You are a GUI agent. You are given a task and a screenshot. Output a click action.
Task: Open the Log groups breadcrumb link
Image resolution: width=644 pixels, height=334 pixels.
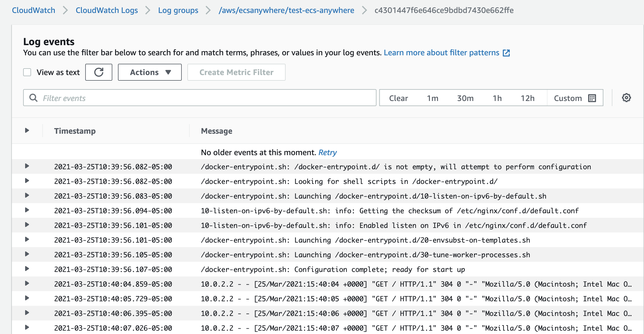pyautogui.click(x=178, y=10)
